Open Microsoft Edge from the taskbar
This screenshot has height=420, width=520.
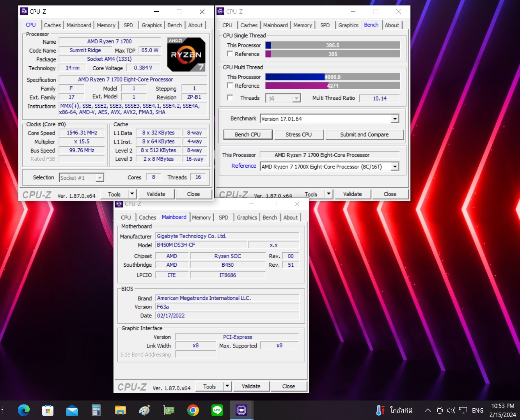[x=24, y=410]
